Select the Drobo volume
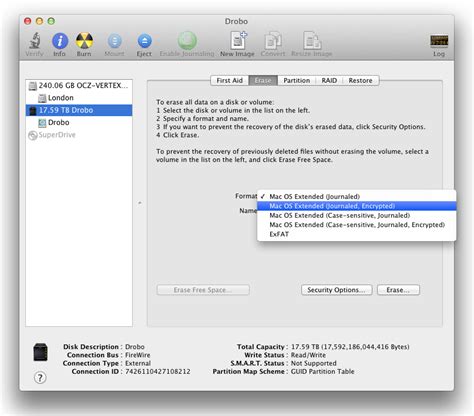The height and width of the screenshot is (416, 474). [79, 123]
